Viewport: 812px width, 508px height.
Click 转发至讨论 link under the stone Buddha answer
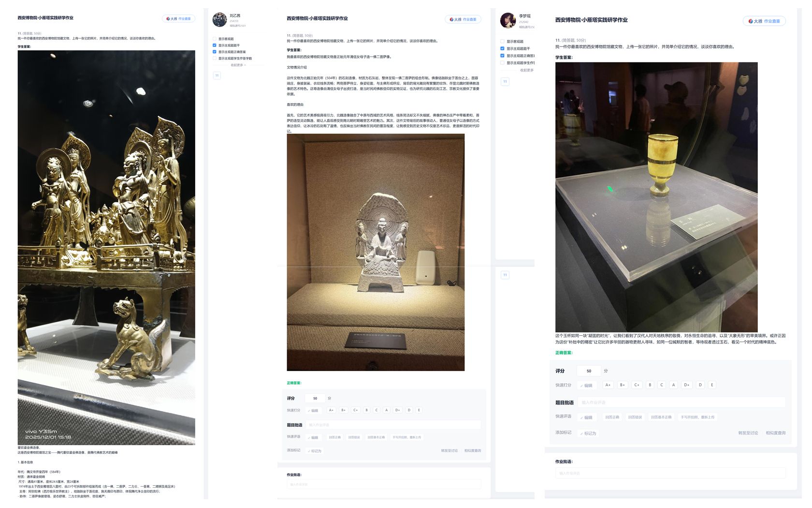tap(449, 451)
